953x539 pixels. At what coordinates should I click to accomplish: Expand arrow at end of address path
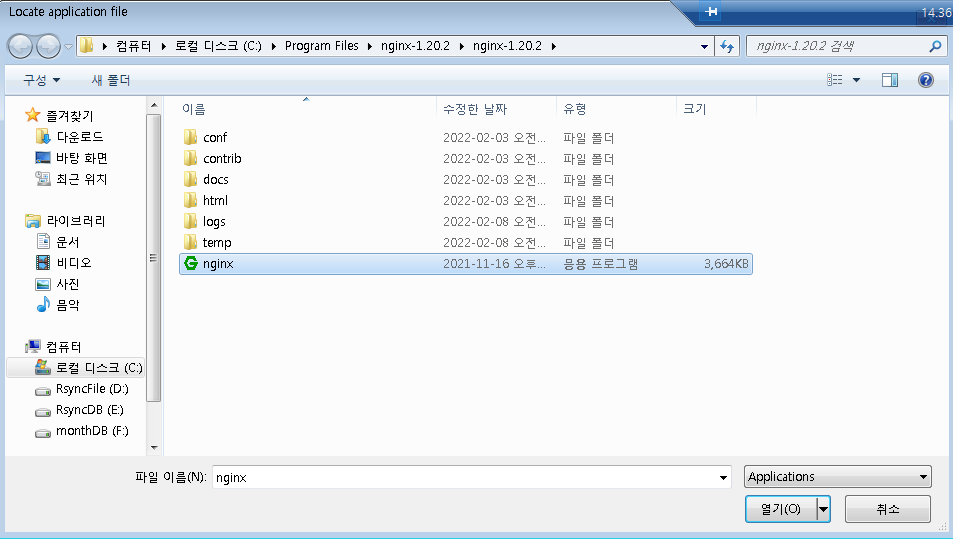(x=554, y=46)
